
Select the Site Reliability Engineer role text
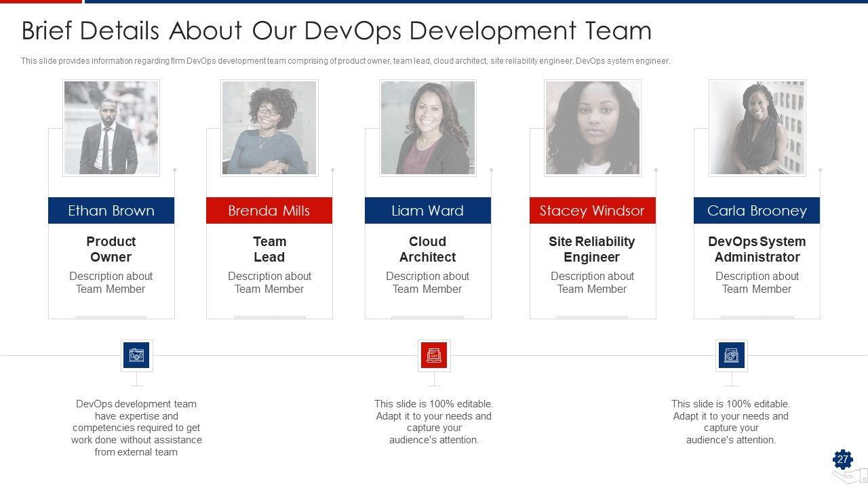pos(593,249)
